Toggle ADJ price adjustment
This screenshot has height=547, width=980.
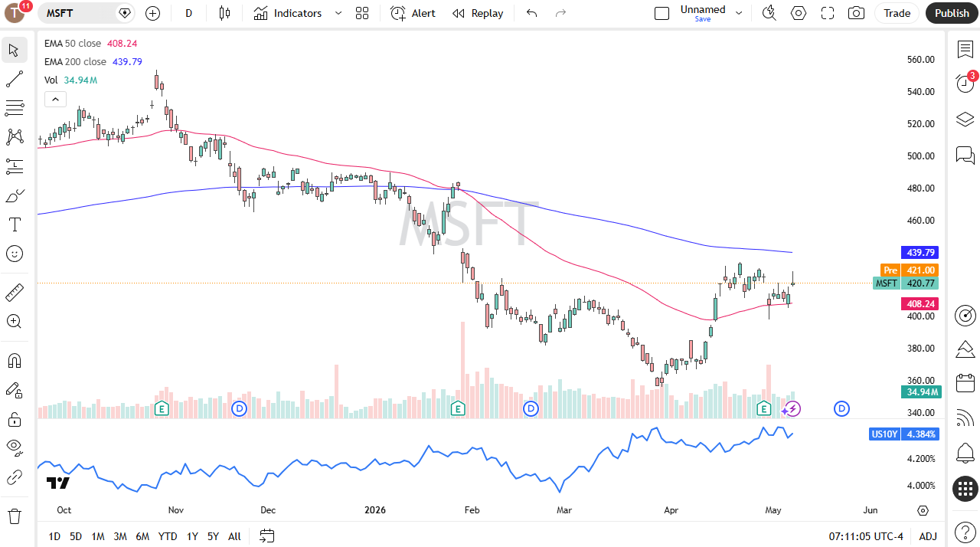[928, 536]
